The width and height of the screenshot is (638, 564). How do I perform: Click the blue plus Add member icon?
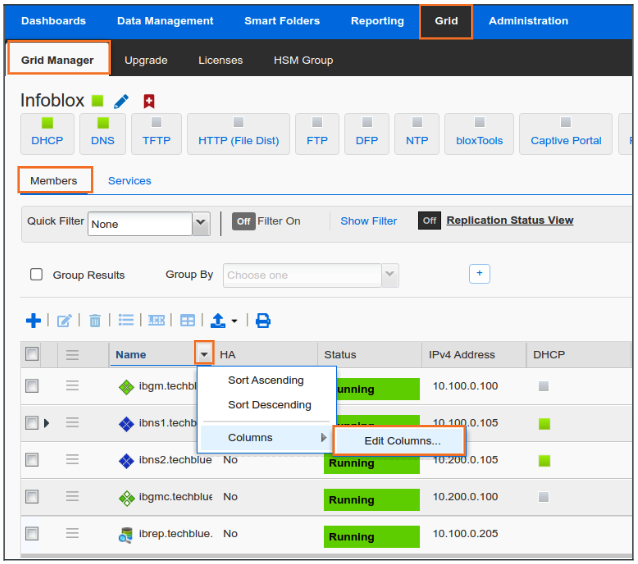pos(33,320)
